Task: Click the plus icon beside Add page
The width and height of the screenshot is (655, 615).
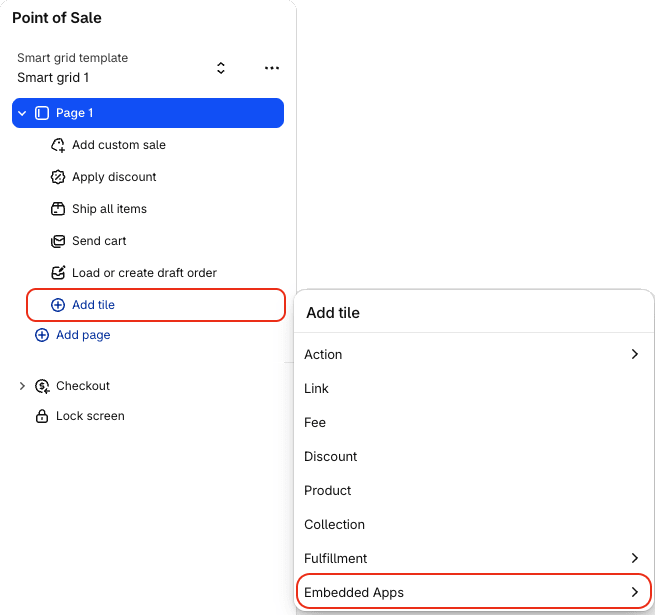Action: [42, 335]
